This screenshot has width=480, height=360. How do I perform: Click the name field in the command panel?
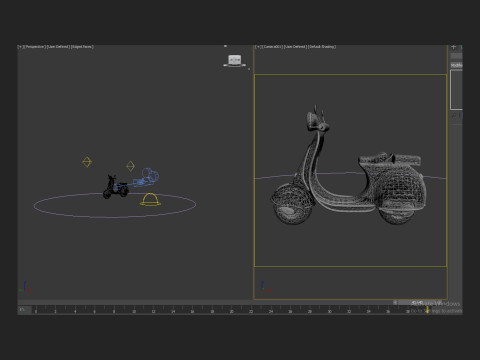pos(456,56)
